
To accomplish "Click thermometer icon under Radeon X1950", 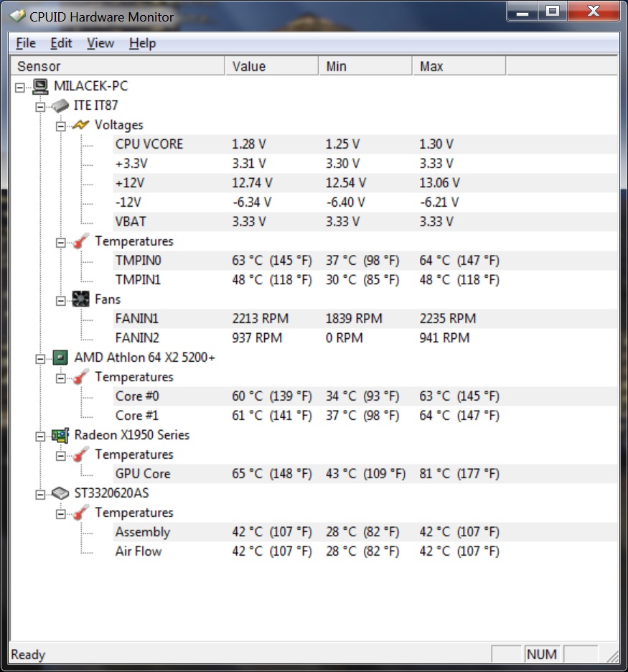I will click(x=80, y=454).
